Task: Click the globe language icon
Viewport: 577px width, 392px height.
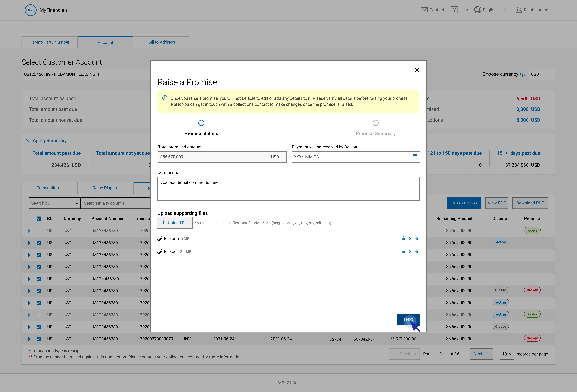Action: pos(478,10)
